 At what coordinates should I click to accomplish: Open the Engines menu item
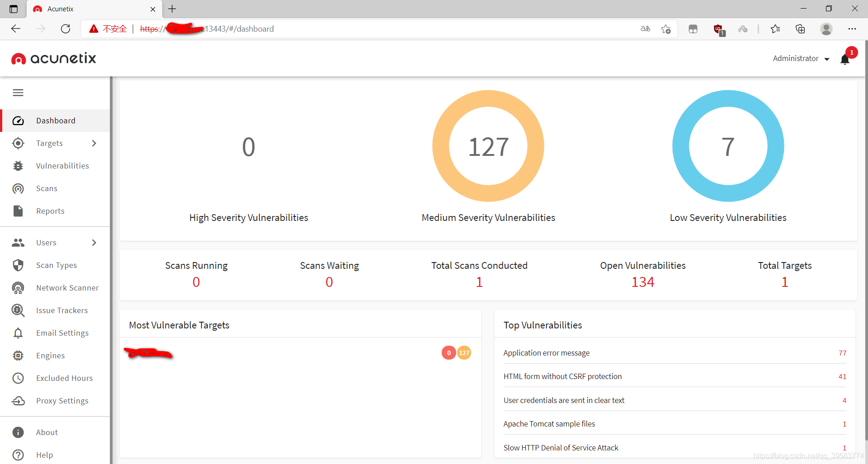click(55, 356)
